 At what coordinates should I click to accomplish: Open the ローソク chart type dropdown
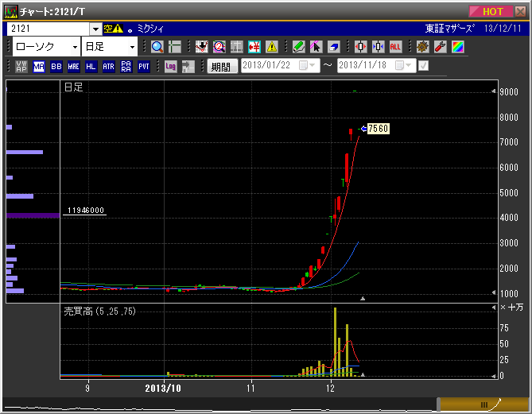(75, 47)
